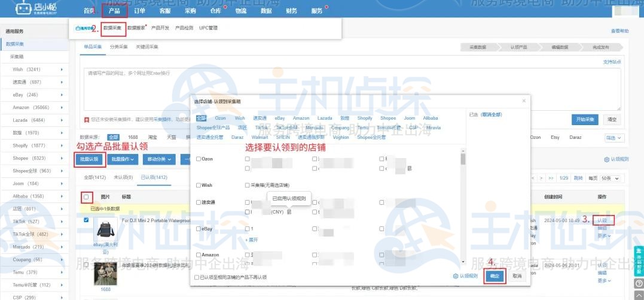
Task: Open the 移动分类 dropdown
Action: [x=160, y=159]
